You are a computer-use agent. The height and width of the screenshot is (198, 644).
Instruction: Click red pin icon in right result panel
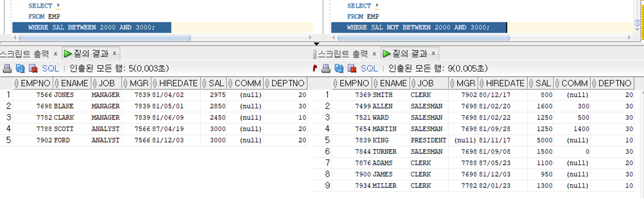[315, 68]
